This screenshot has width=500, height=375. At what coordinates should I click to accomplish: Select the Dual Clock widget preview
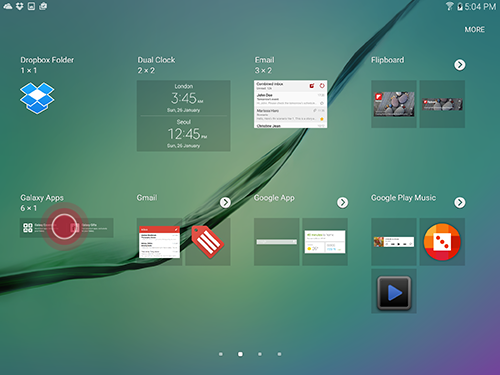[183, 116]
